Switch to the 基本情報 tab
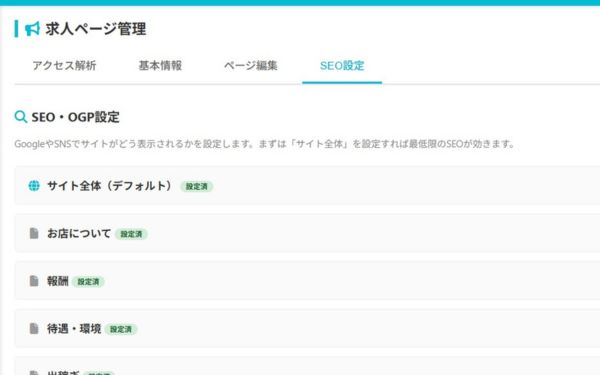 [x=160, y=65]
